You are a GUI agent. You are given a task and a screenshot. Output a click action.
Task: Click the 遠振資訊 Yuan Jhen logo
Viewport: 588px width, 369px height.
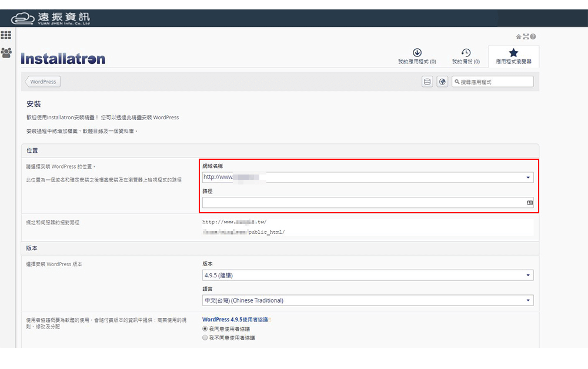coord(51,18)
